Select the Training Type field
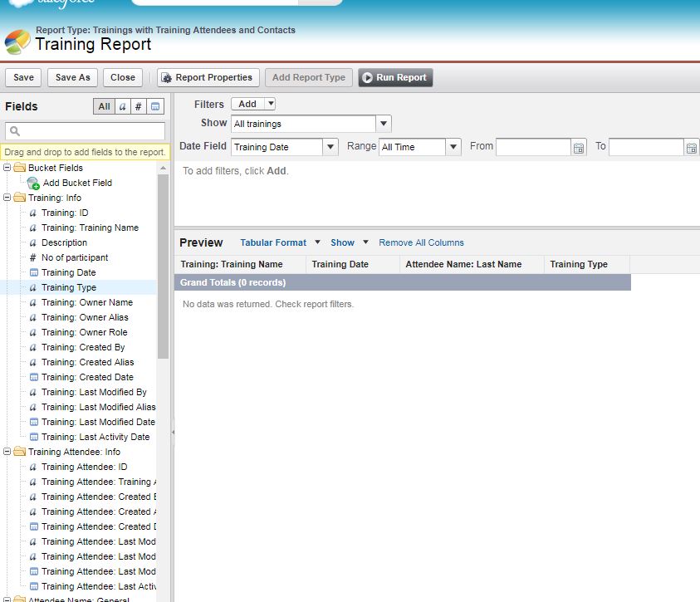The width and height of the screenshot is (700, 602). click(x=68, y=287)
